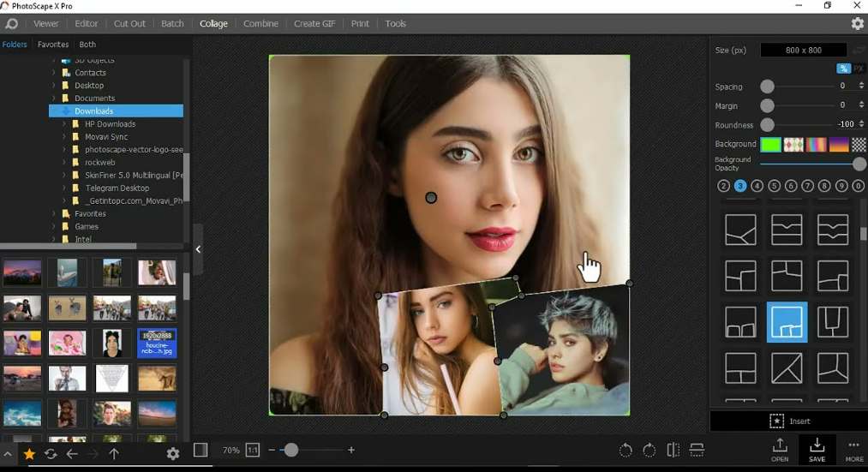Click the Insert button

point(789,421)
